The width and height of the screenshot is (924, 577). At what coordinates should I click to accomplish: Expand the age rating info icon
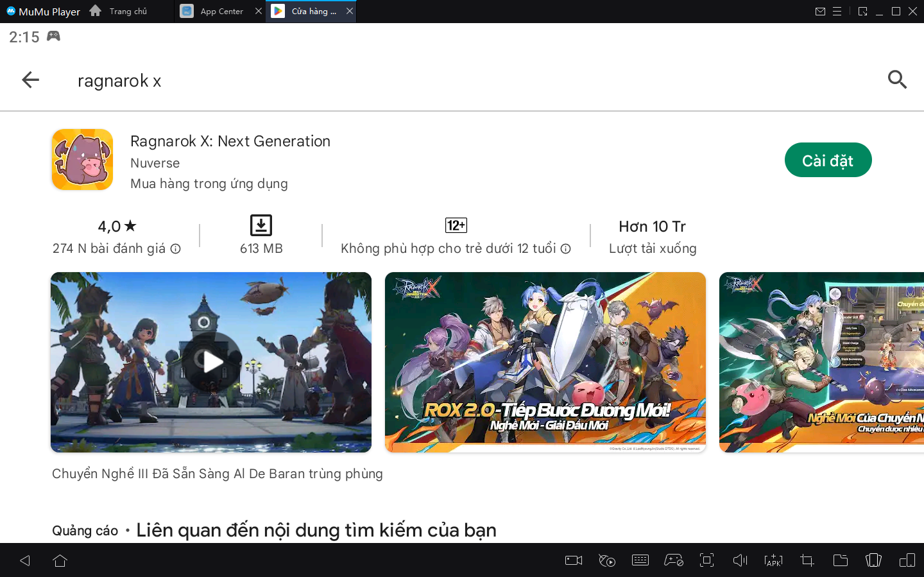pyautogui.click(x=565, y=249)
